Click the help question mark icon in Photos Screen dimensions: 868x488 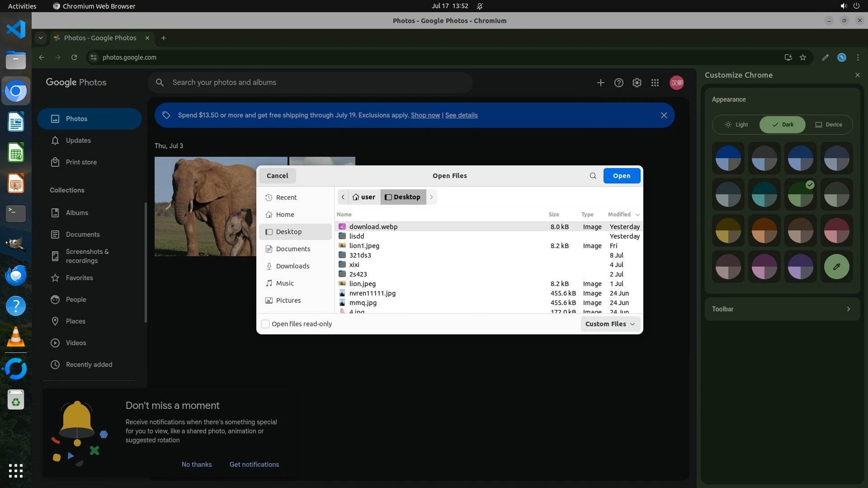point(618,83)
